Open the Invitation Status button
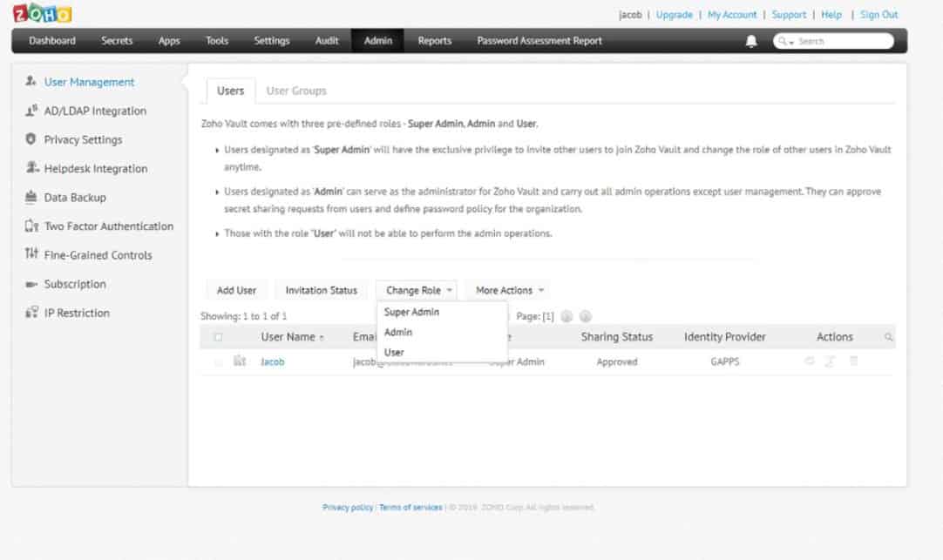 pos(321,290)
